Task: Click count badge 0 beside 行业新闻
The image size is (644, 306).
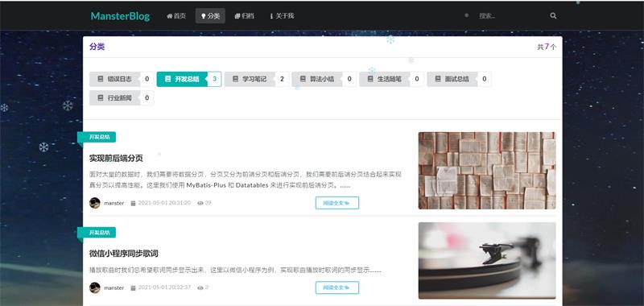Action: pyautogui.click(x=147, y=98)
